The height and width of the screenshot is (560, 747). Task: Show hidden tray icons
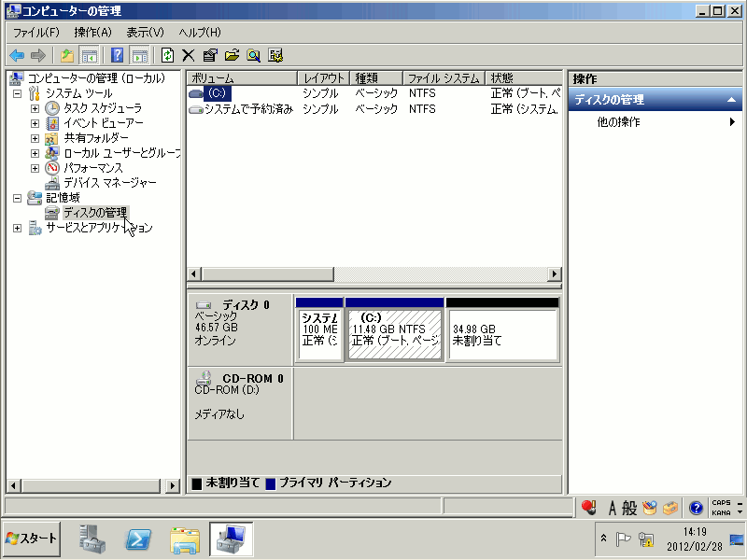603,539
